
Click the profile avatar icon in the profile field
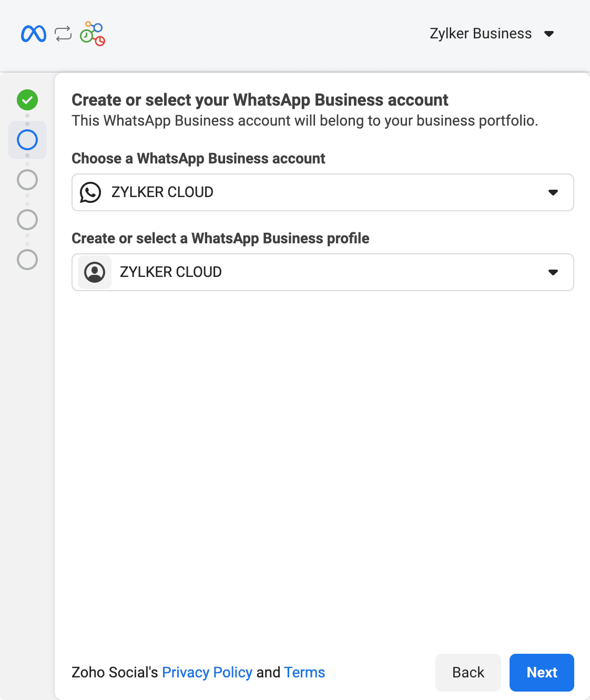95,272
